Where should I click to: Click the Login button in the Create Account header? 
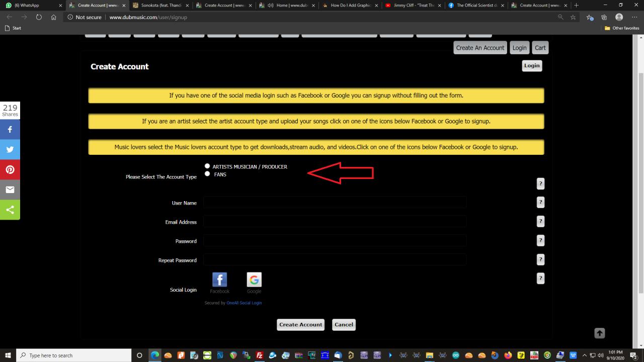(x=532, y=65)
